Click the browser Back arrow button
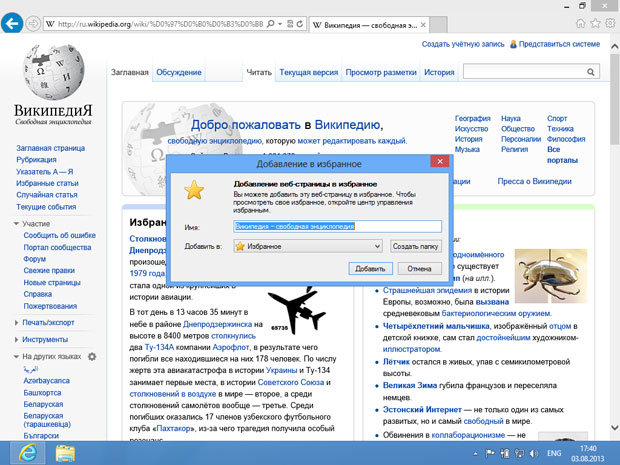 coord(12,24)
